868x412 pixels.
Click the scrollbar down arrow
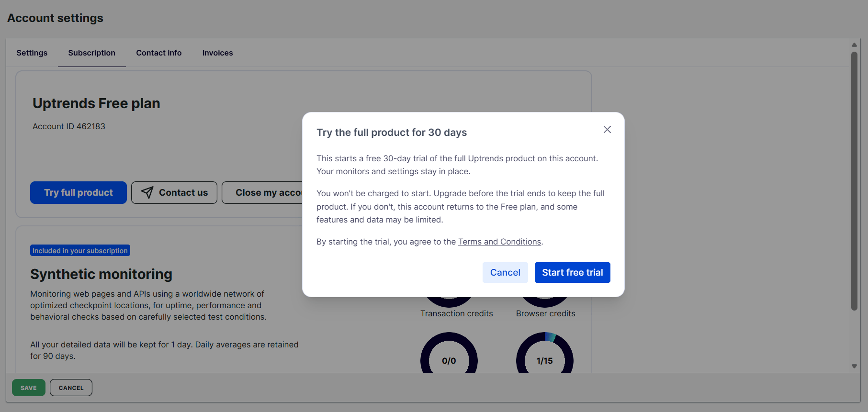click(x=854, y=366)
